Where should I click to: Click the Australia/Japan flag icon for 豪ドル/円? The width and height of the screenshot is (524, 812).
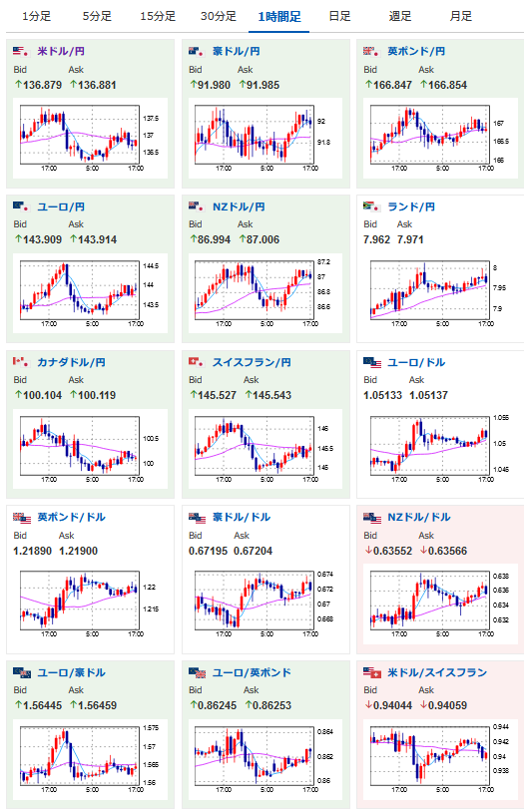[197, 51]
